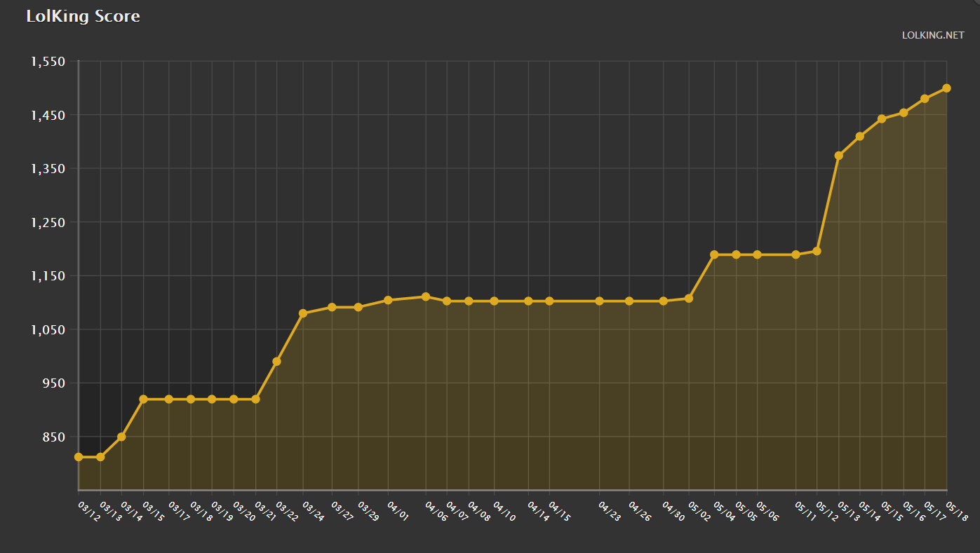980x553 pixels.
Task: Select the 05/12 marker before the jump
Action: (816, 251)
